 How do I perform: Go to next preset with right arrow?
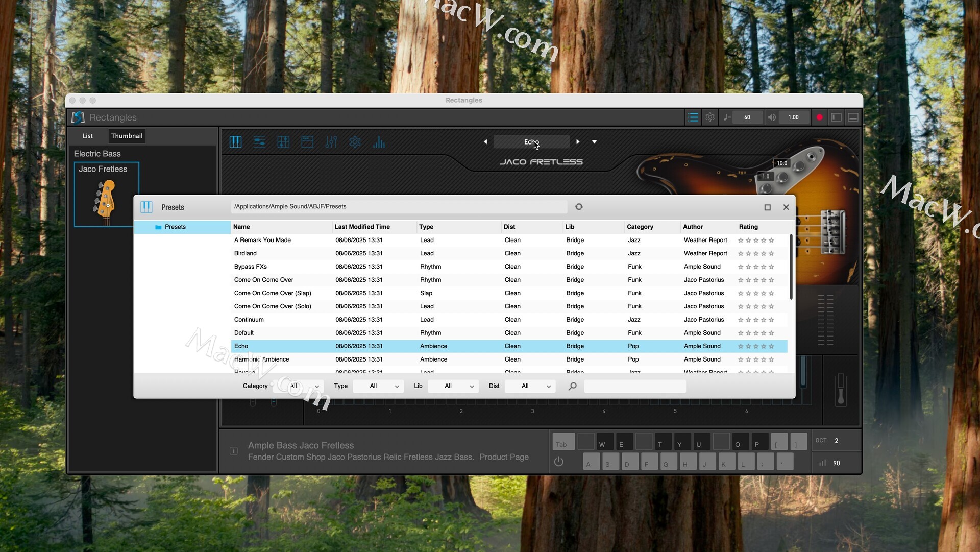point(578,142)
